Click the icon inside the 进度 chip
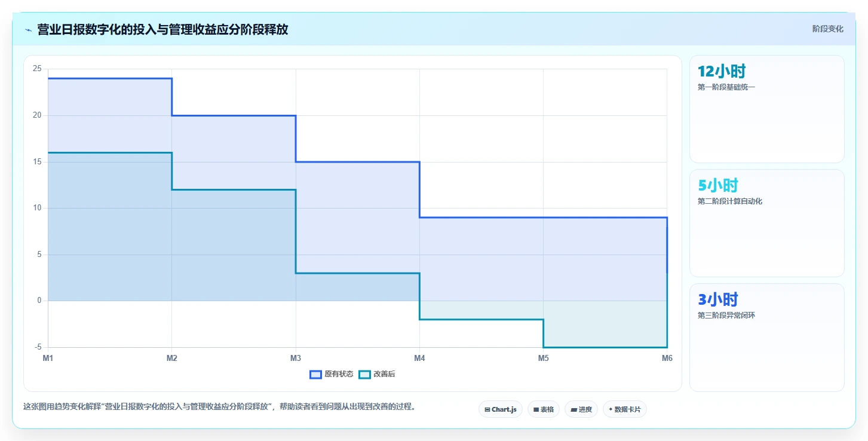Image resolution: width=868 pixels, height=441 pixels. click(x=573, y=410)
